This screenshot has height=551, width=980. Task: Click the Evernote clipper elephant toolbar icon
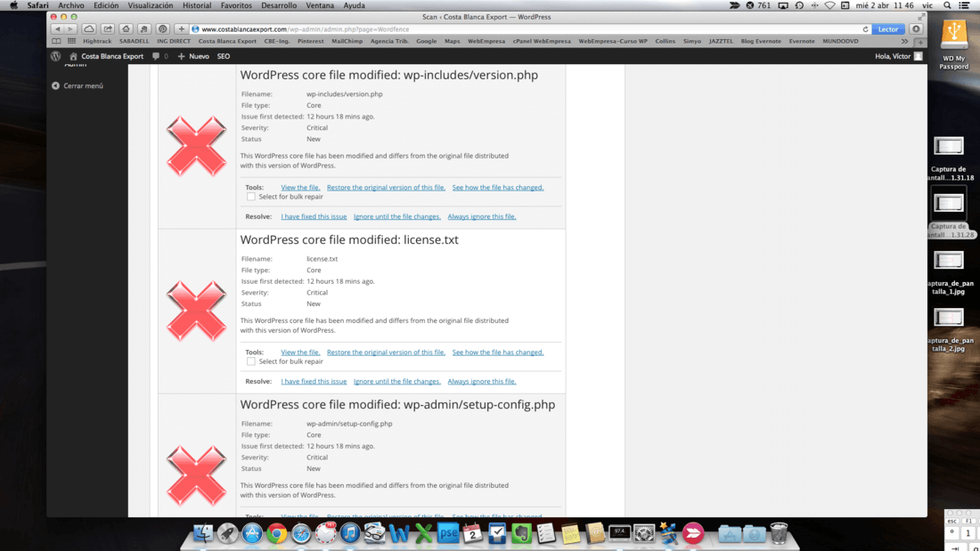point(143,29)
